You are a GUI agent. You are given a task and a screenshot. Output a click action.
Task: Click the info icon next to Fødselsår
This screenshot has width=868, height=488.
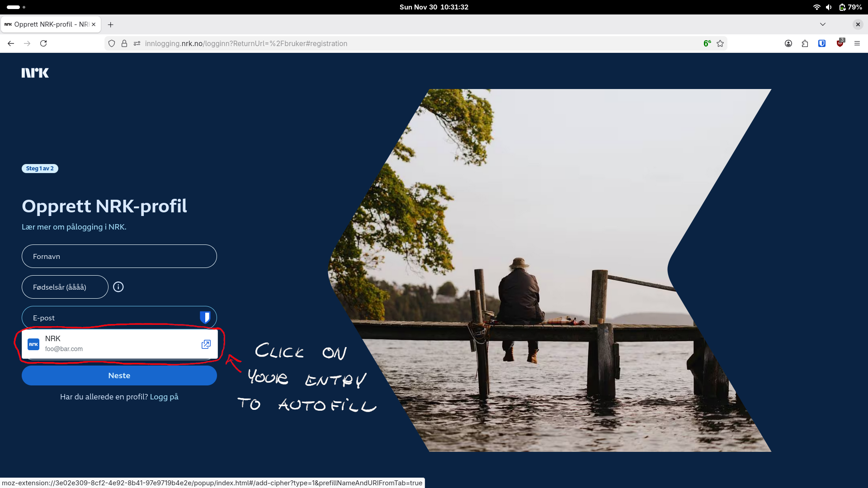pyautogui.click(x=118, y=287)
